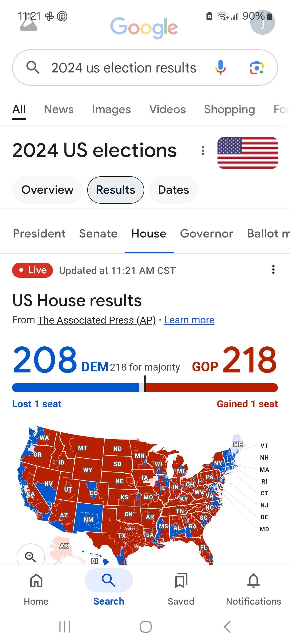
Task: Tap the search magnifier in search bar
Action: [33, 67]
